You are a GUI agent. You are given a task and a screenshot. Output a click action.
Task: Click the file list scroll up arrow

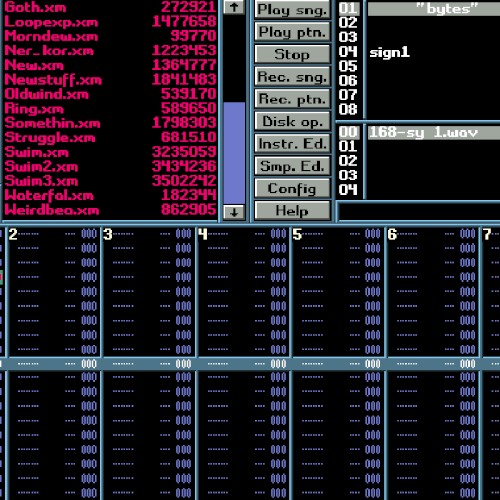click(234, 7)
